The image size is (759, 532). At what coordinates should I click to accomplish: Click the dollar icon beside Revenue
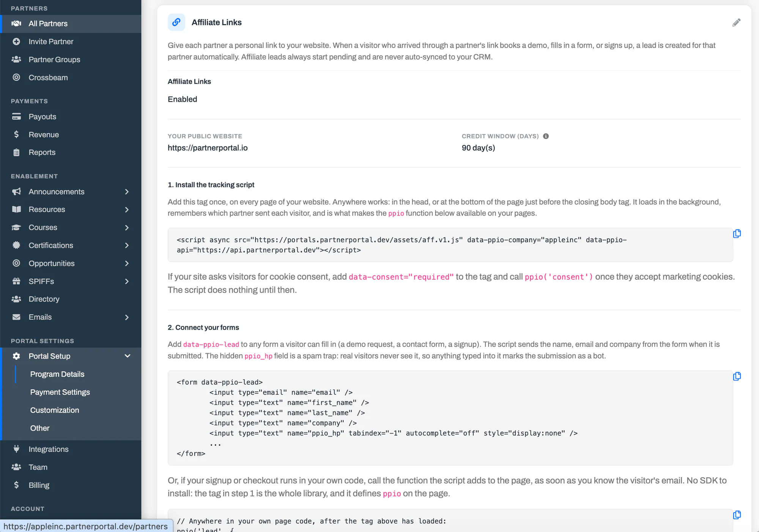[16, 134]
